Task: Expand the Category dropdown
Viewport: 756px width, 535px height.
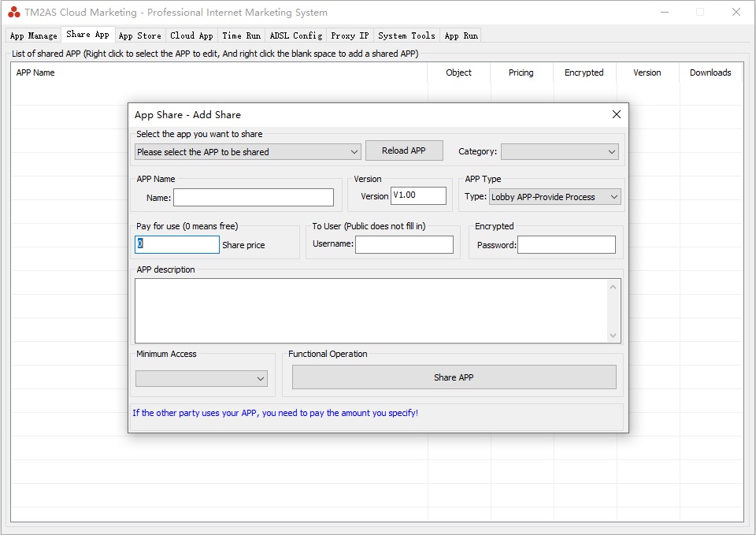Action: coord(560,151)
